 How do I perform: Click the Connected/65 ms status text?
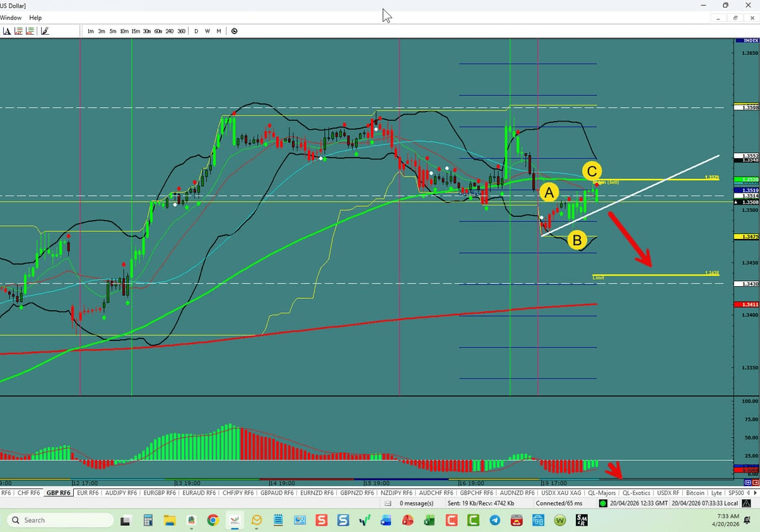pyautogui.click(x=559, y=503)
